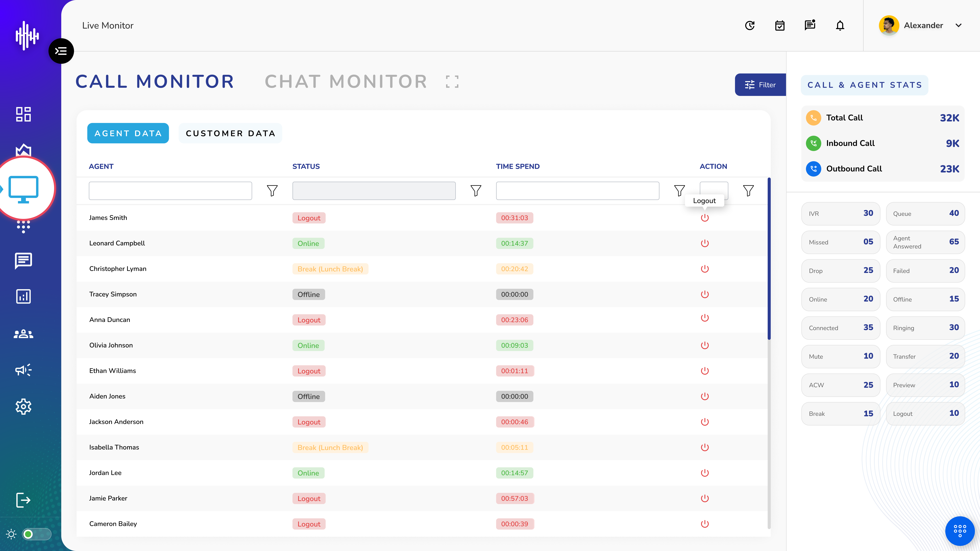Expand the Alexander user menu chevron

coord(958,26)
